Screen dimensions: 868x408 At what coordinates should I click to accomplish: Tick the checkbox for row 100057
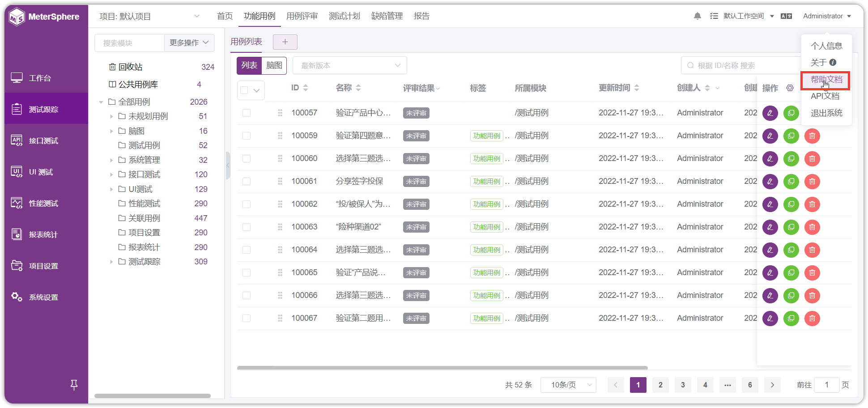click(247, 113)
